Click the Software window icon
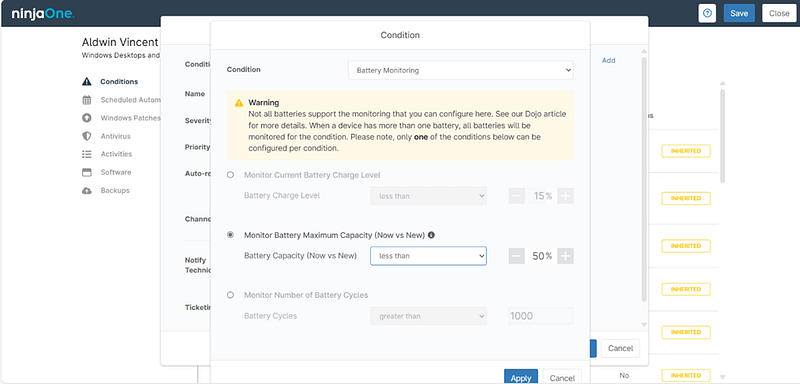Viewport: 800px width, 384px height. pyautogui.click(x=87, y=172)
